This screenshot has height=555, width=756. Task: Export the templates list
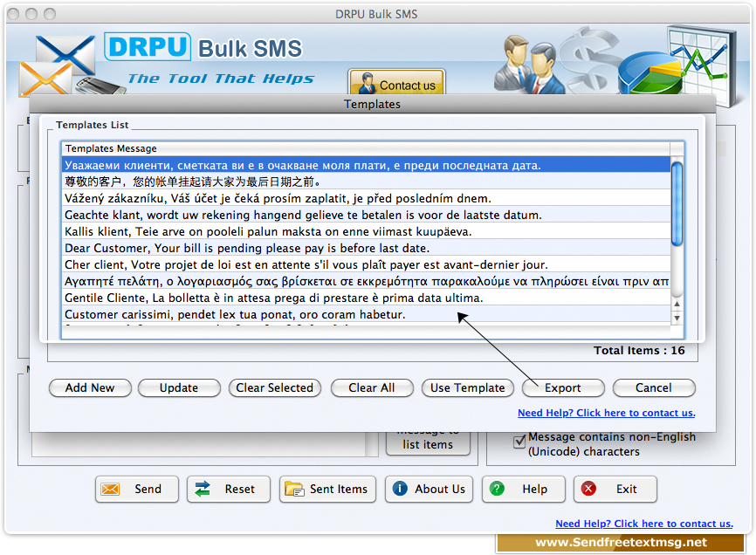coord(563,387)
